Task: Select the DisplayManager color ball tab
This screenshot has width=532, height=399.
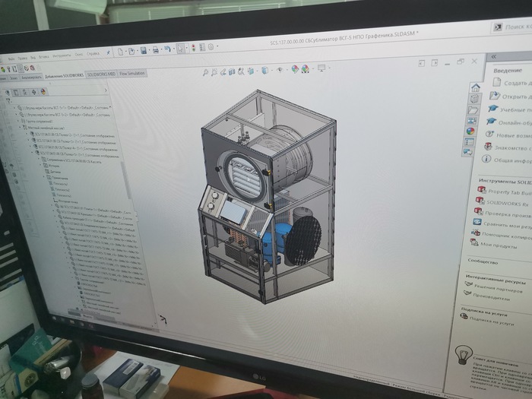Action: 43,92
